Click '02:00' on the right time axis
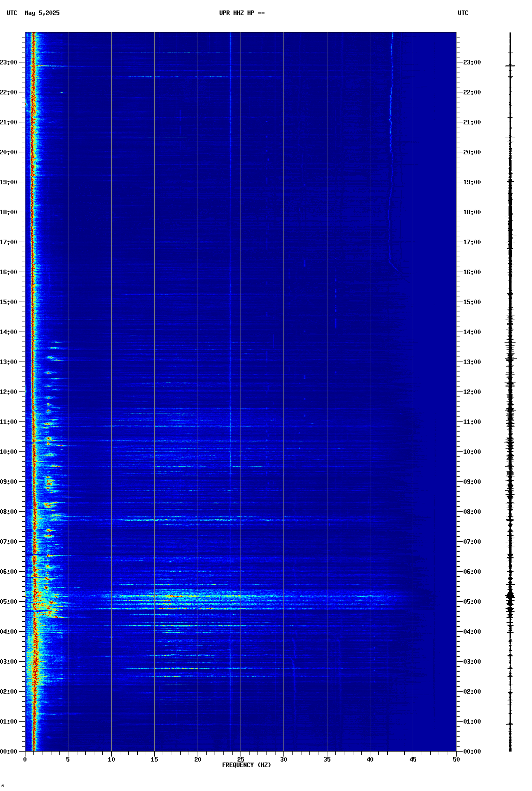532x791 pixels. [472, 692]
